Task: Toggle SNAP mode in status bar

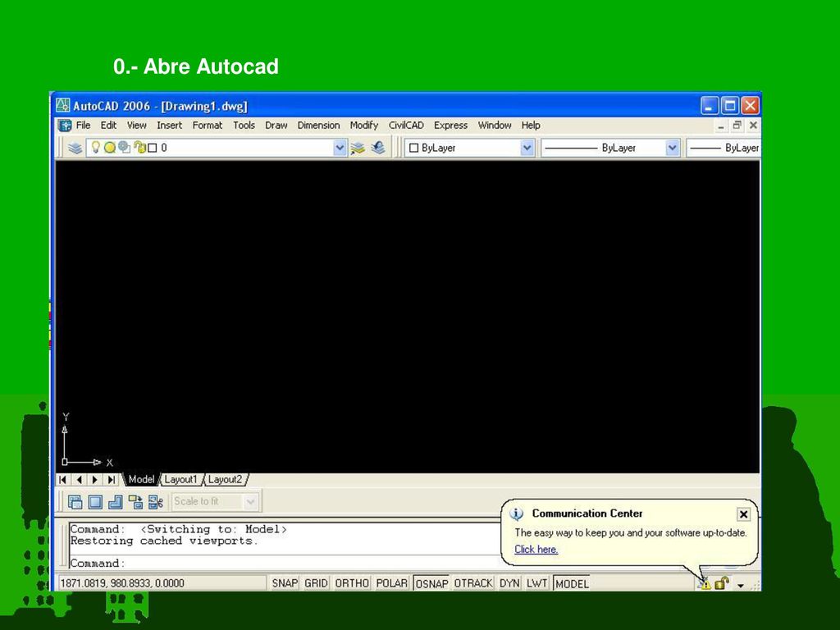Action: tap(285, 583)
